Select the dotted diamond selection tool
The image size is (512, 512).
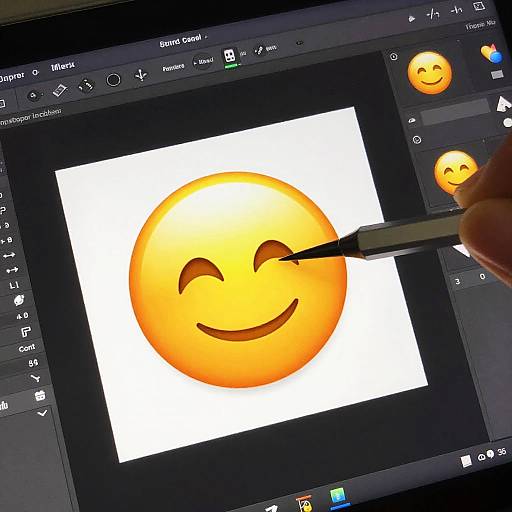86,86
